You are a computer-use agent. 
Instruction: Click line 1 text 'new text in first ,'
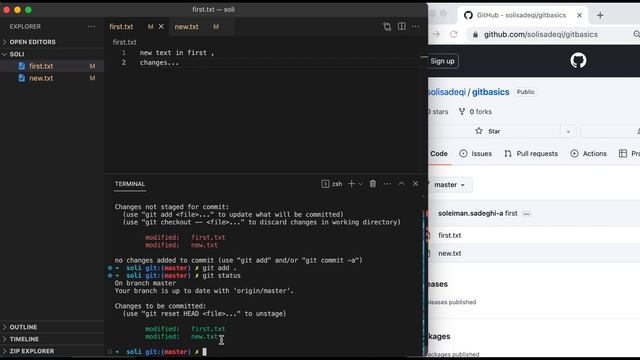pyautogui.click(x=177, y=53)
